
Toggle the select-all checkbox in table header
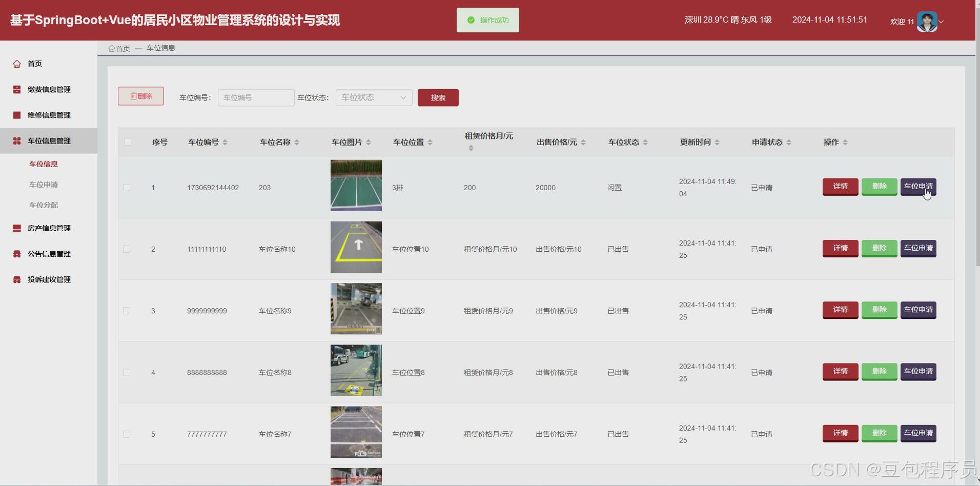(128, 142)
